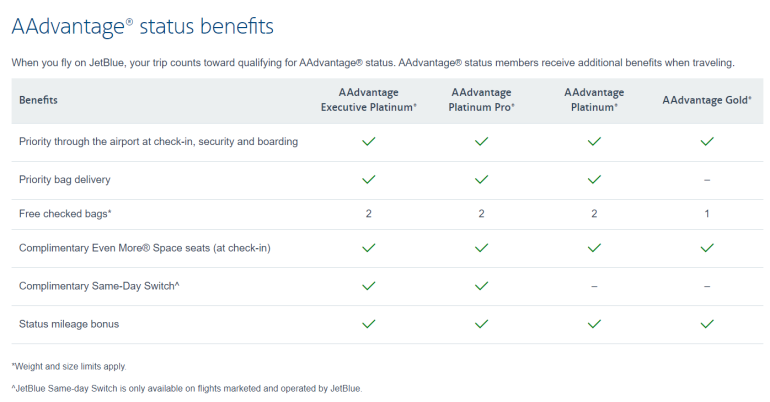
Task: Click Platinum Pro Same-Day Switch checkmark
Action: coord(481,286)
